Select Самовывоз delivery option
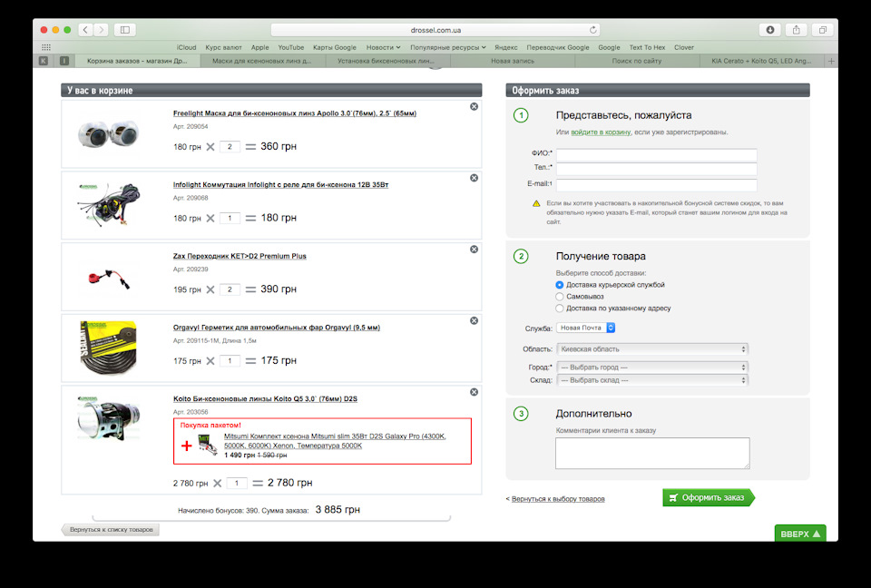871x588 pixels. pyautogui.click(x=560, y=297)
